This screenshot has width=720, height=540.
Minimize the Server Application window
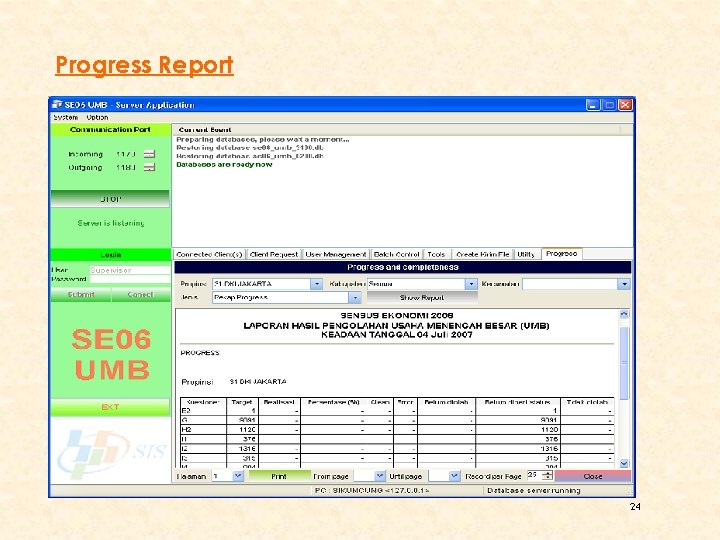593,105
